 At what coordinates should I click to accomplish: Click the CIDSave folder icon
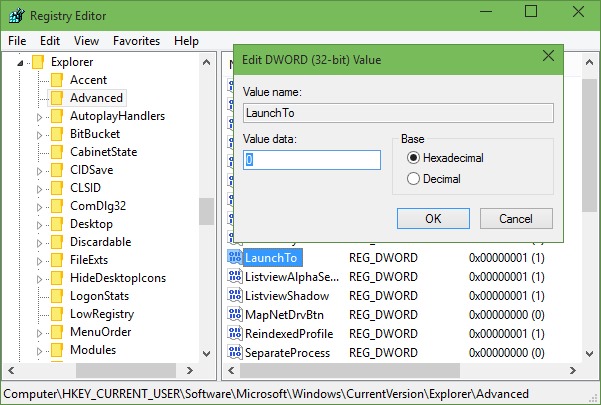[x=57, y=170]
